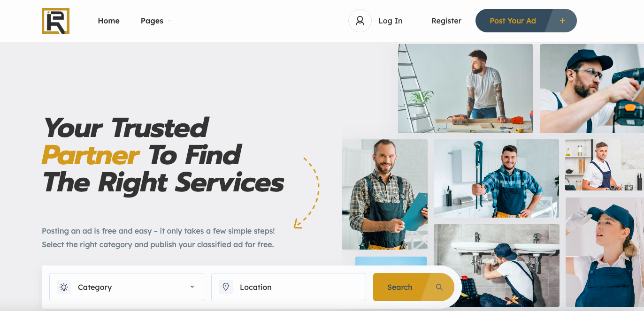Open the Pages menu item

(x=152, y=21)
